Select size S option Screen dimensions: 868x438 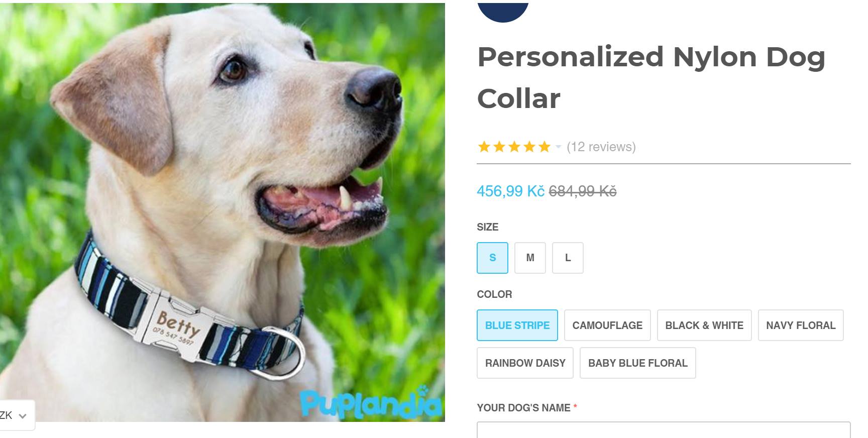[492, 258]
